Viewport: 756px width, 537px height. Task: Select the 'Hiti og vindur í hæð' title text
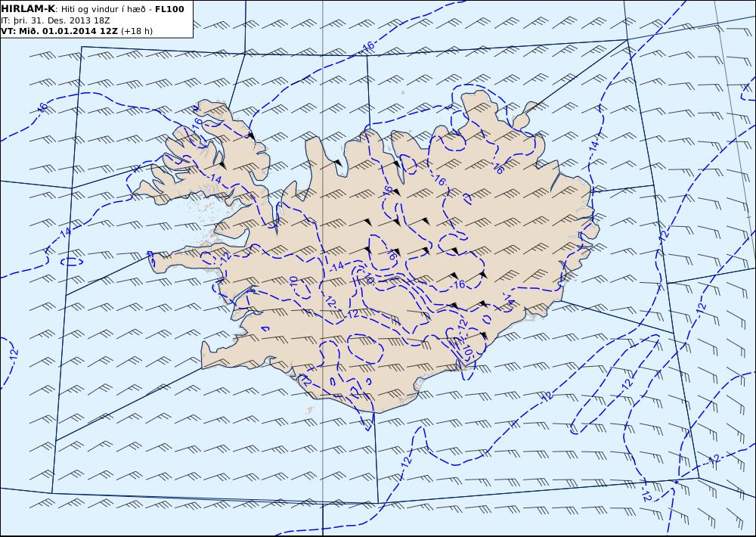(x=103, y=9)
